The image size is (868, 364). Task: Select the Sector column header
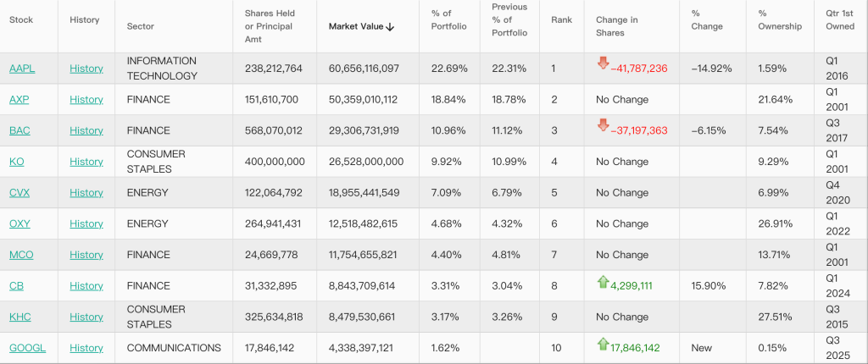[140, 26]
